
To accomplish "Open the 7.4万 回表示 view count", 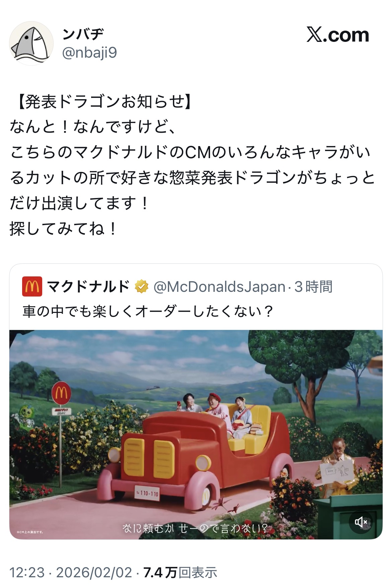I will (181, 572).
